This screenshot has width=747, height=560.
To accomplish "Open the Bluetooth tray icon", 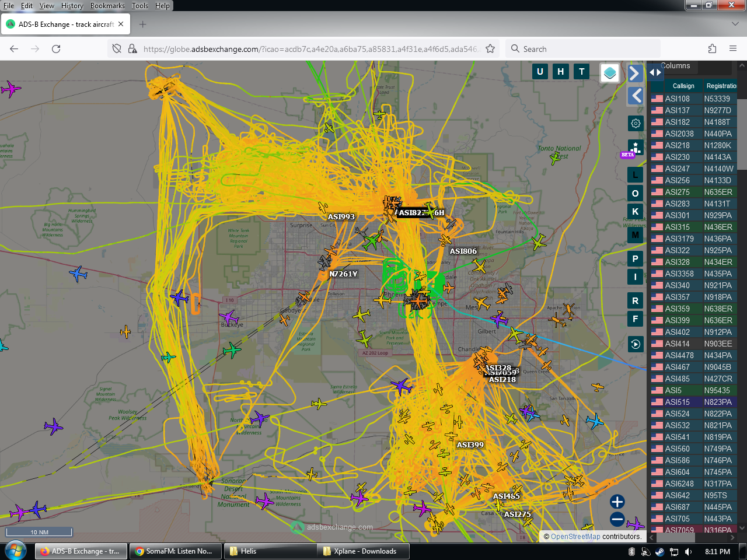I will click(631, 551).
